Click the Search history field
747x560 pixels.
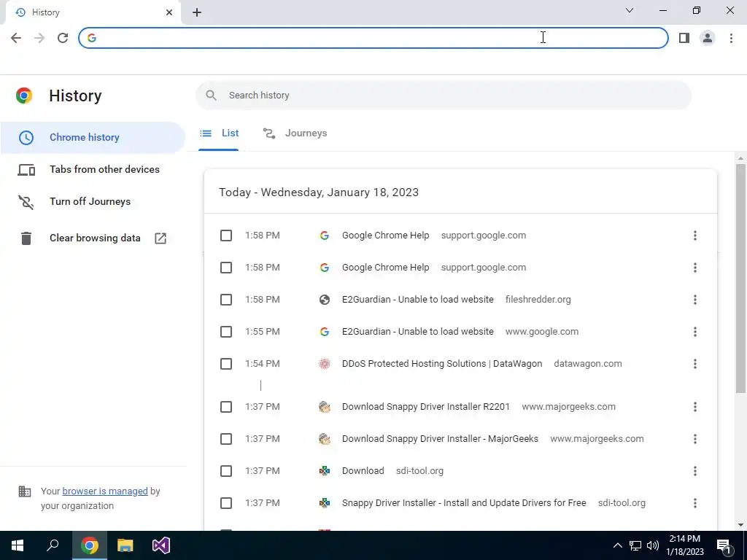click(443, 96)
